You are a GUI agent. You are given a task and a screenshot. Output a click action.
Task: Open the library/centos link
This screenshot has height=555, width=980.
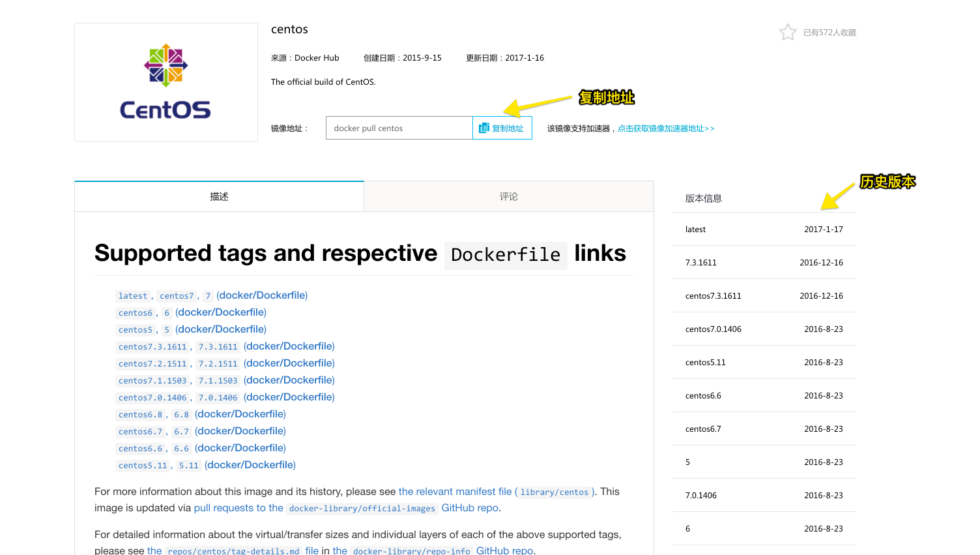click(555, 492)
